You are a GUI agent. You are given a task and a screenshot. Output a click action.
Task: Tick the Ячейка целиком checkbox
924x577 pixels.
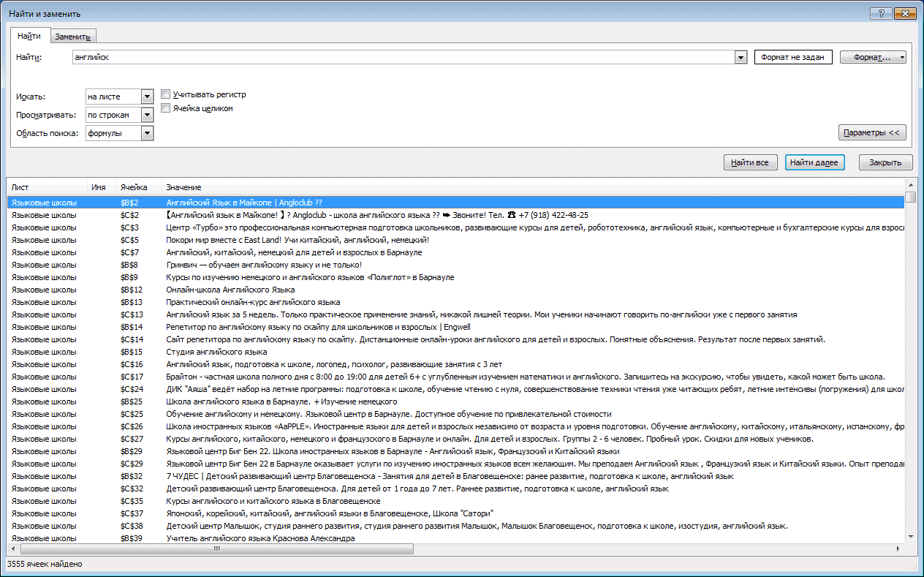pyautogui.click(x=166, y=108)
